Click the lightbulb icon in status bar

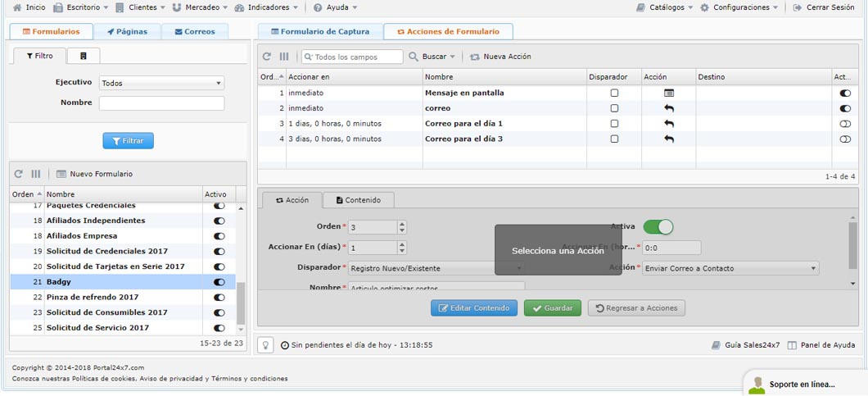coord(265,345)
